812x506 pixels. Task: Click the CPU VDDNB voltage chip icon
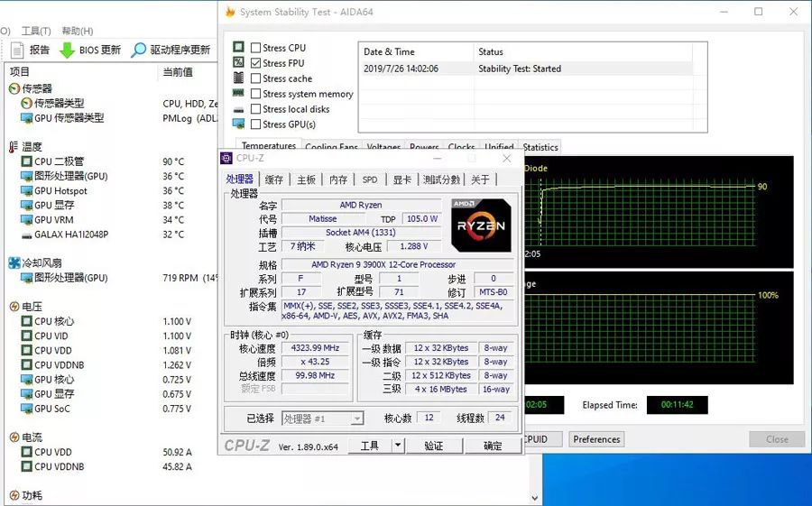tap(26, 364)
